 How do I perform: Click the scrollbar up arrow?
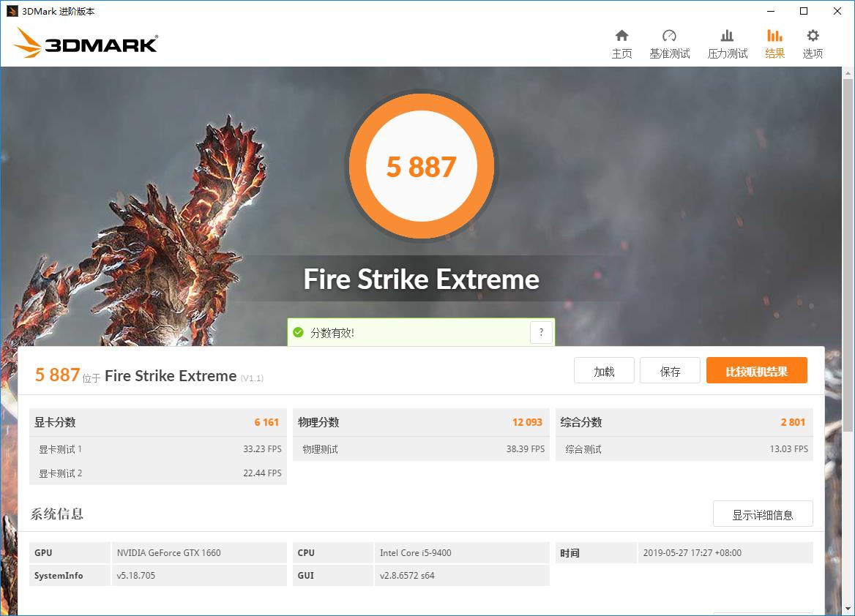(x=848, y=72)
